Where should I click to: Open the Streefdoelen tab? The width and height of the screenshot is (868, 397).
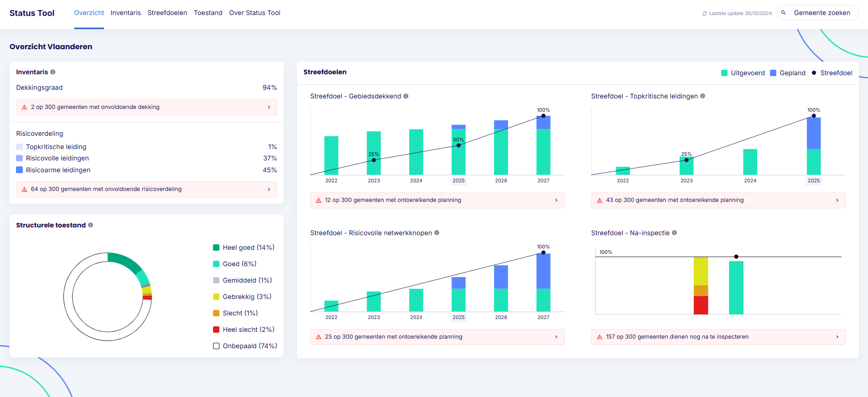coord(167,13)
